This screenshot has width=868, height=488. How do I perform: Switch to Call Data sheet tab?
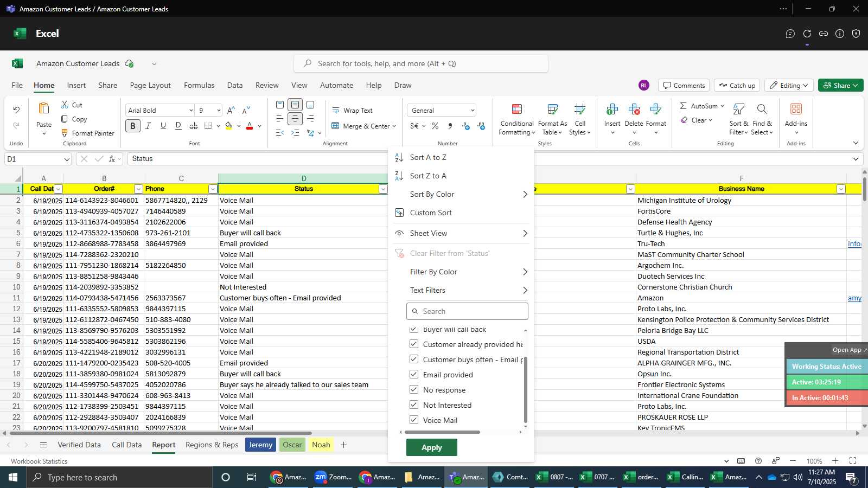click(x=126, y=445)
